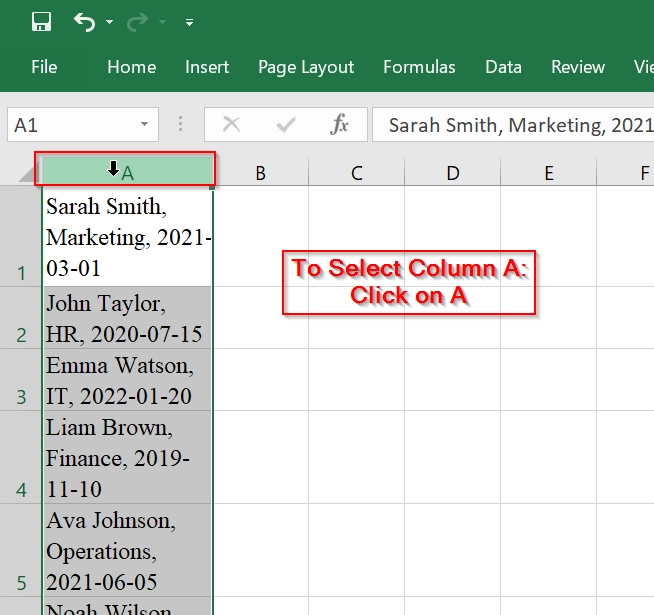Click the Redo arrow icon
This screenshot has width=654, height=615.
pyautogui.click(x=137, y=22)
